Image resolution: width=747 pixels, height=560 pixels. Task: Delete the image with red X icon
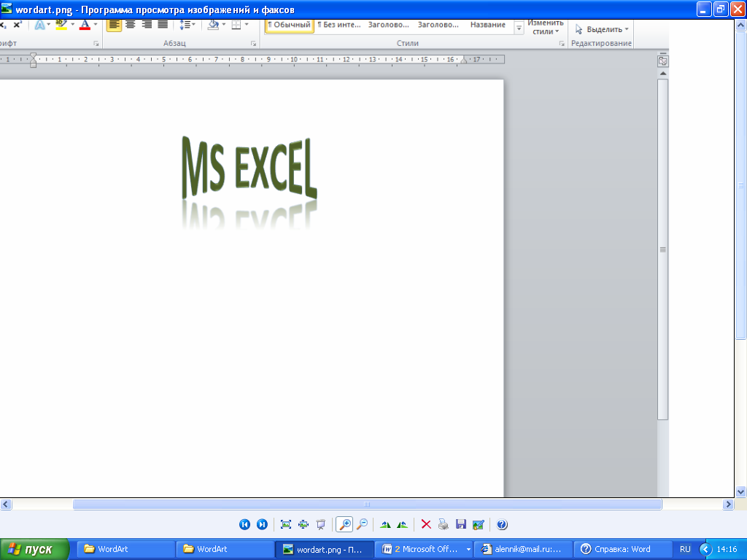(x=426, y=524)
